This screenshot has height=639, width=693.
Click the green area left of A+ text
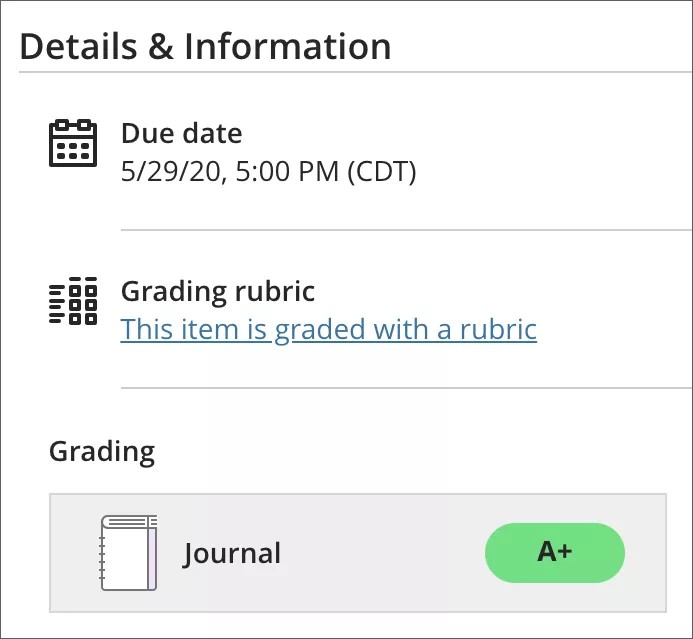[x=510, y=552]
